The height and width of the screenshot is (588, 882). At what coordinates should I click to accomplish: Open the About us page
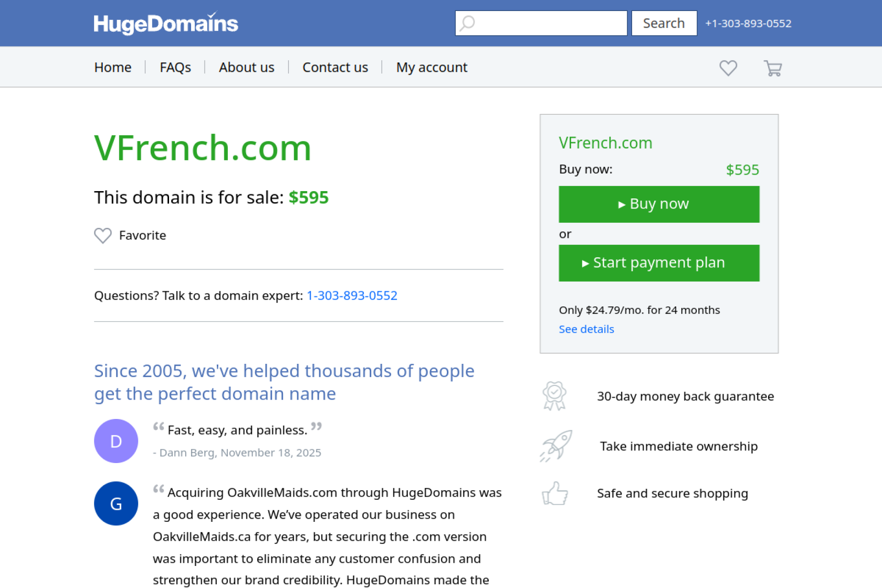[x=247, y=68]
